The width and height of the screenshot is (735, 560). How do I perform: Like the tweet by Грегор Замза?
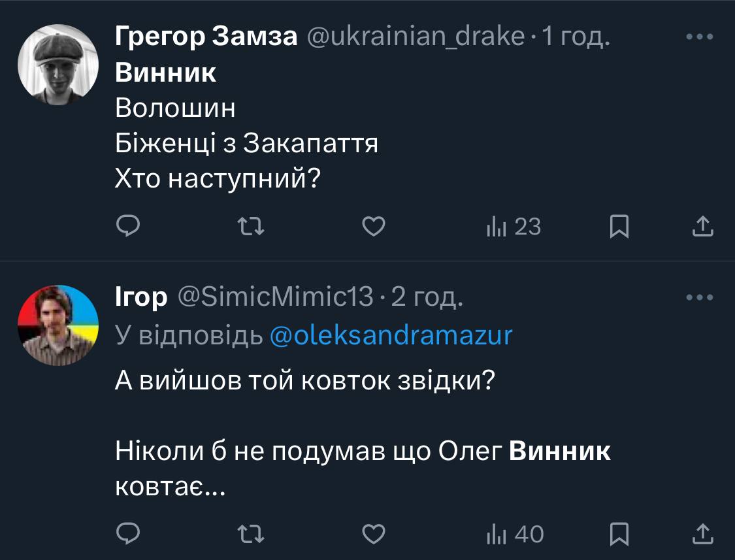[373, 227]
